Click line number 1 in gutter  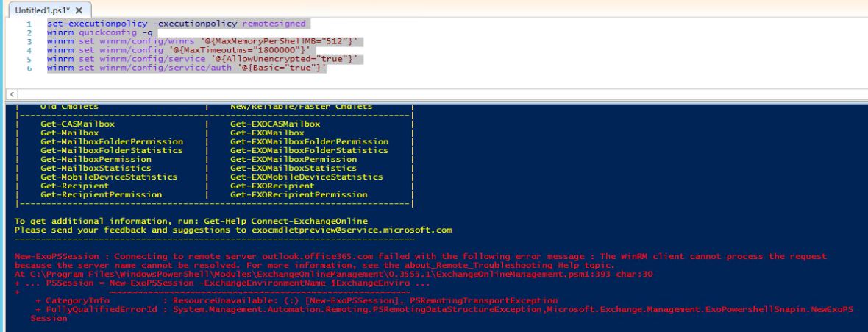[x=29, y=24]
